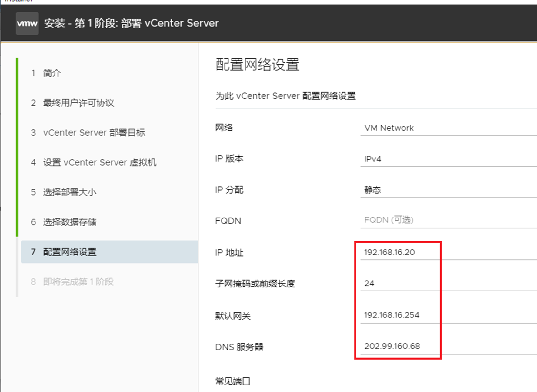
Task: Click the 子网掩码或前缀长度 field showing 24
Action: click(x=449, y=284)
